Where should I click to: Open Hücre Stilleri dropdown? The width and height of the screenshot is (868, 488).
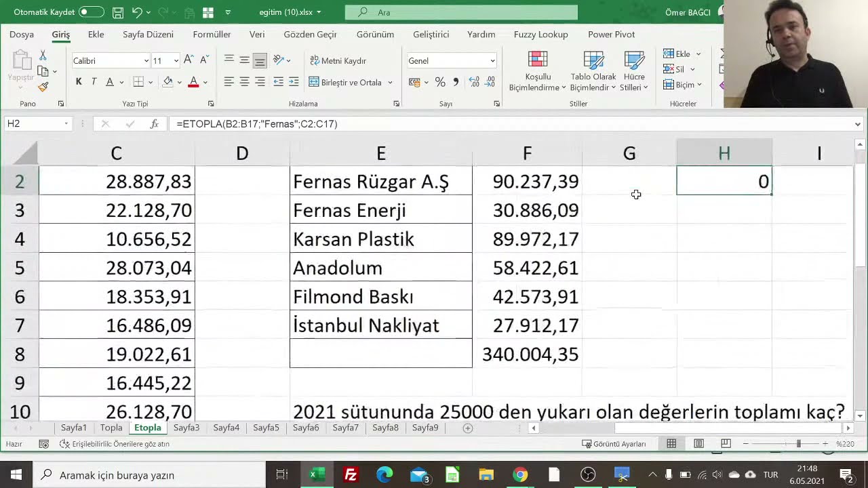tap(634, 72)
